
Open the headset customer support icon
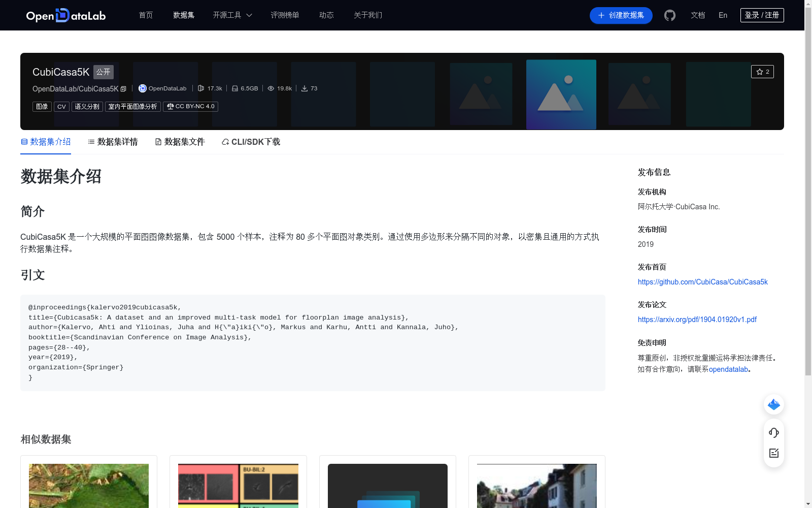click(x=774, y=433)
